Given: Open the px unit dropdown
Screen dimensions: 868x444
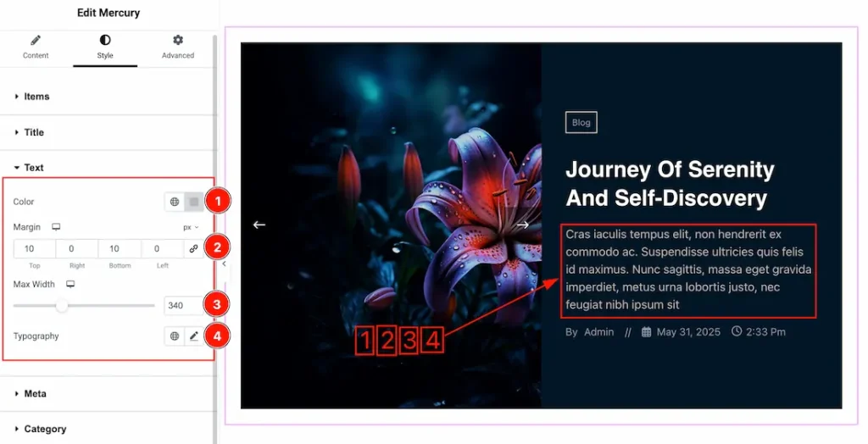Looking at the screenshot, I should [x=191, y=228].
